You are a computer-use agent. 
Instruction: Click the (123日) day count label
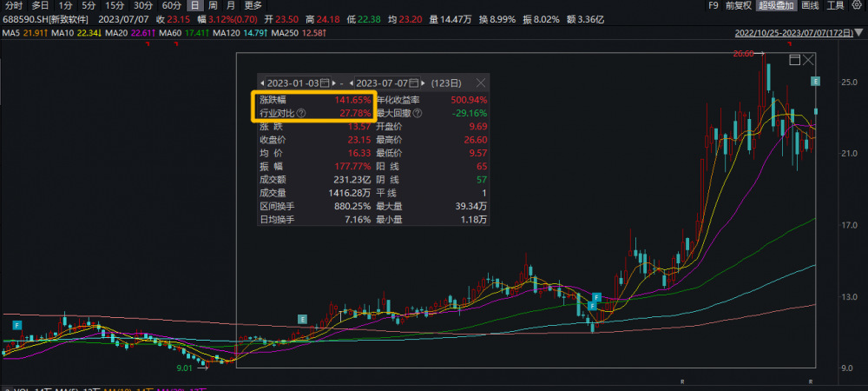tap(447, 83)
